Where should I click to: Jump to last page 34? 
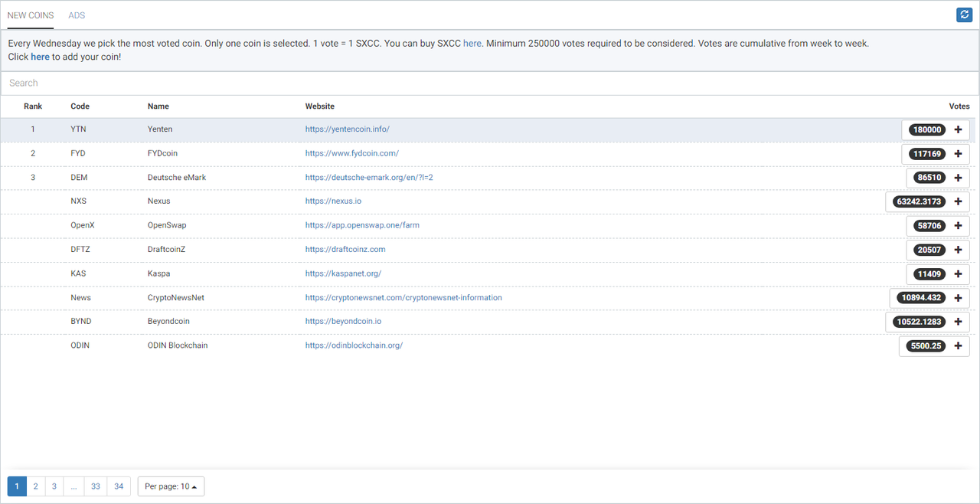point(119,486)
